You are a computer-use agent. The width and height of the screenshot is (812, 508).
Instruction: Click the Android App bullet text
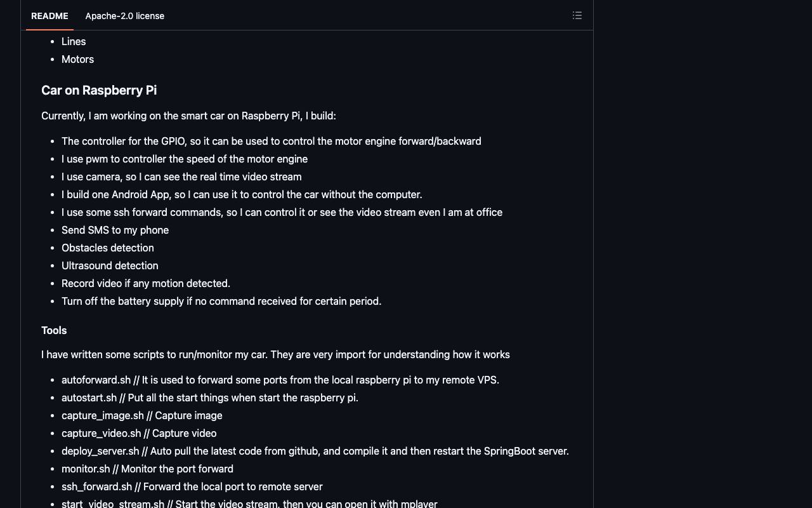[x=242, y=194]
